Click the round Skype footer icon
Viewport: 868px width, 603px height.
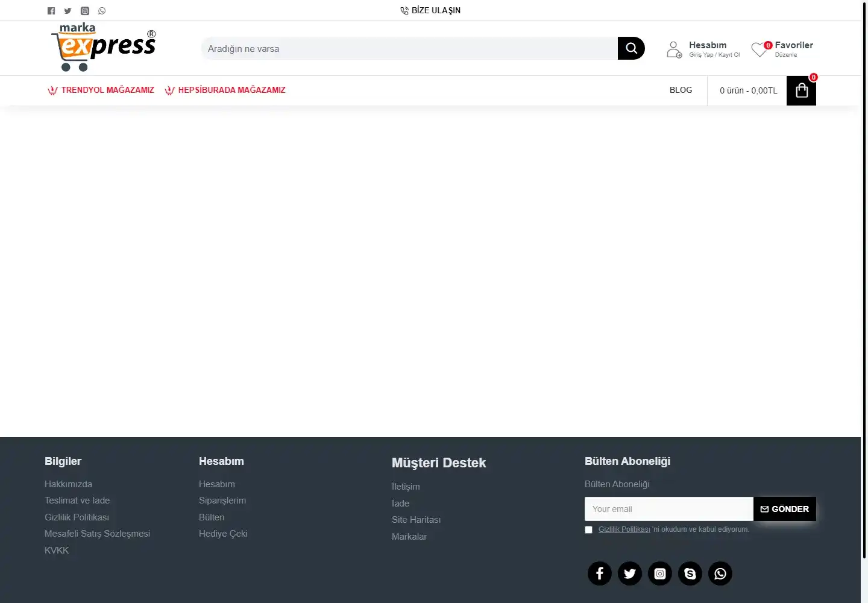pos(690,573)
